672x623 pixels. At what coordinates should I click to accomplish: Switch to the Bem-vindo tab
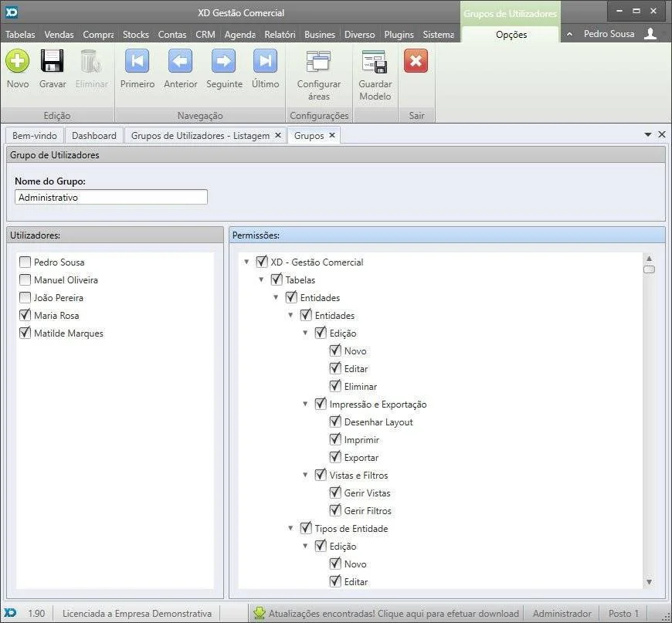point(35,135)
